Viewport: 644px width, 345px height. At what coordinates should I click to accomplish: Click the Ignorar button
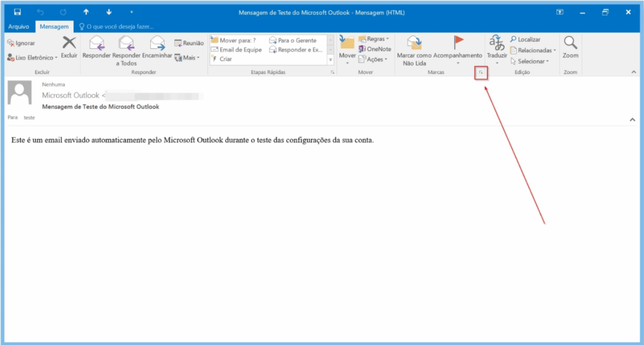(21, 43)
